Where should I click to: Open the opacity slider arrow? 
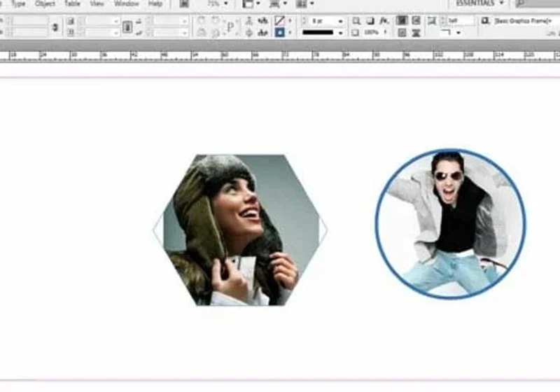tap(386, 32)
